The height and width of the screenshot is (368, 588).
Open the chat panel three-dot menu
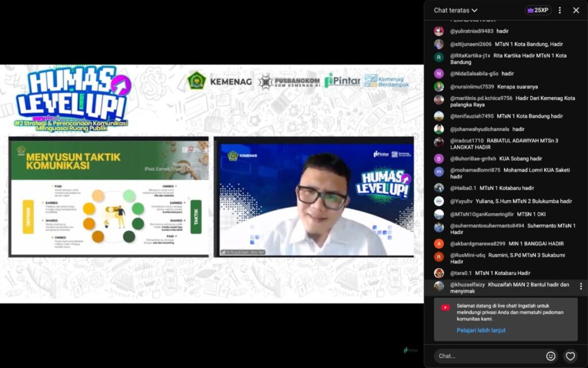(x=560, y=10)
